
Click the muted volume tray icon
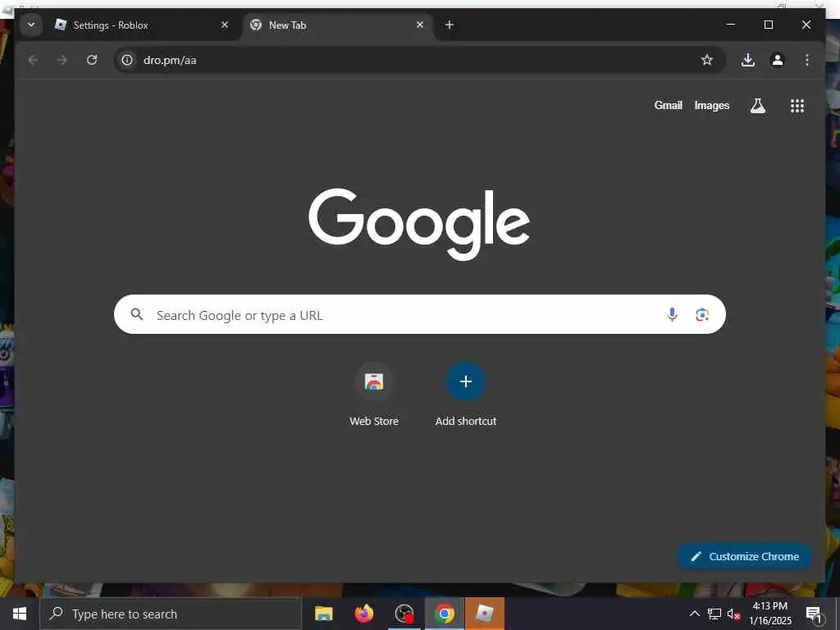[733, 614]
